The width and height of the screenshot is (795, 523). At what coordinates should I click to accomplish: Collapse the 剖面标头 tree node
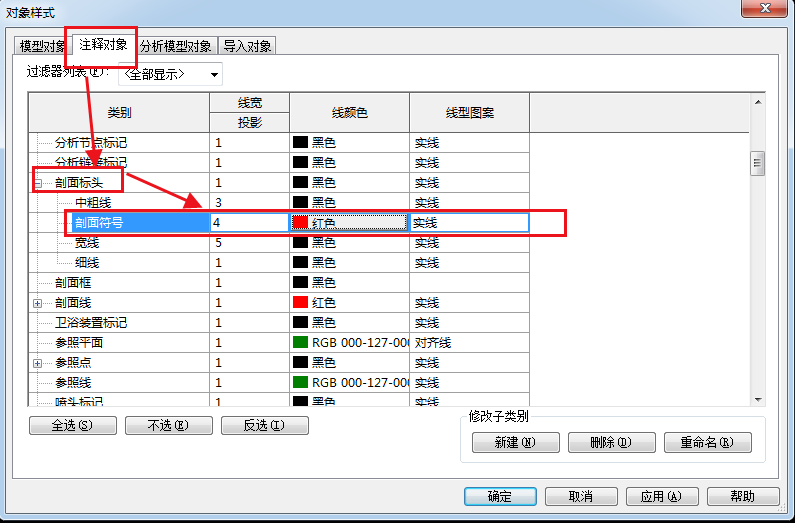point(38,183)
